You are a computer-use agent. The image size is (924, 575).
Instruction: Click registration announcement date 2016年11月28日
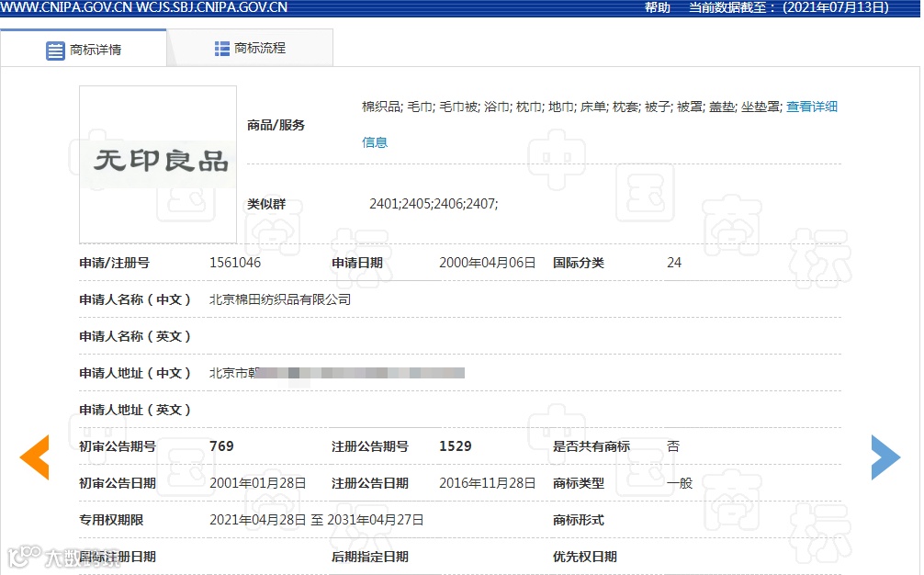coord(488,483)
